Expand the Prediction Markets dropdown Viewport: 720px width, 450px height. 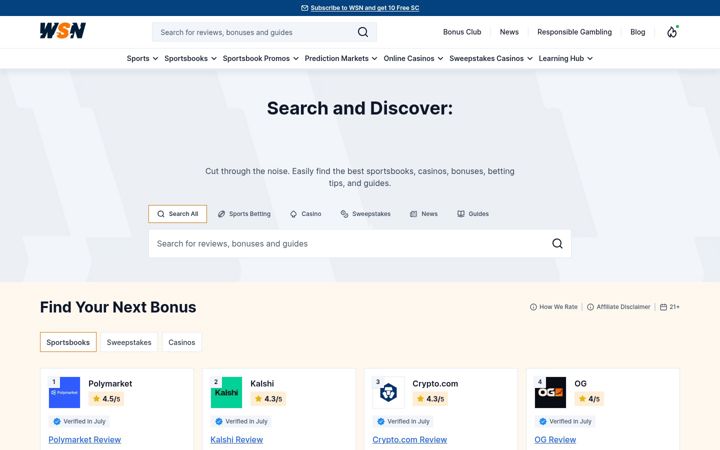[x=341, y=58]
